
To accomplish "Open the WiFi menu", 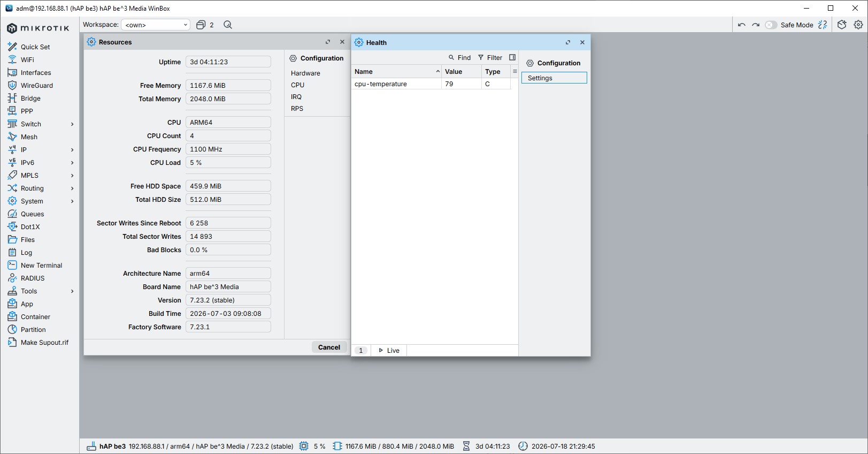I will pyautogui.click(x=27, y=59).
